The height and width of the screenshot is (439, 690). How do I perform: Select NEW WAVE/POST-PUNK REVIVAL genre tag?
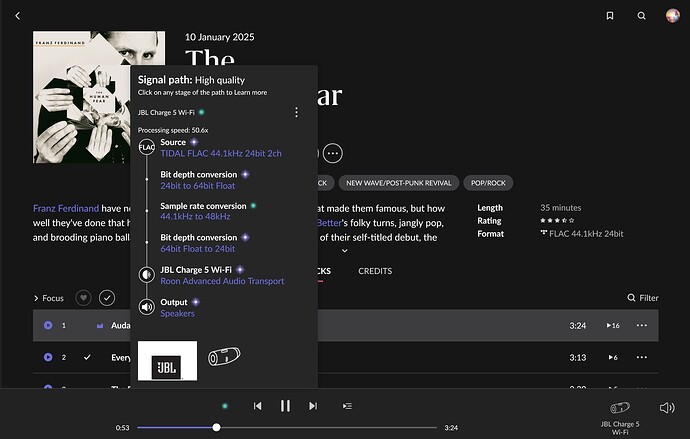(399, 183)
